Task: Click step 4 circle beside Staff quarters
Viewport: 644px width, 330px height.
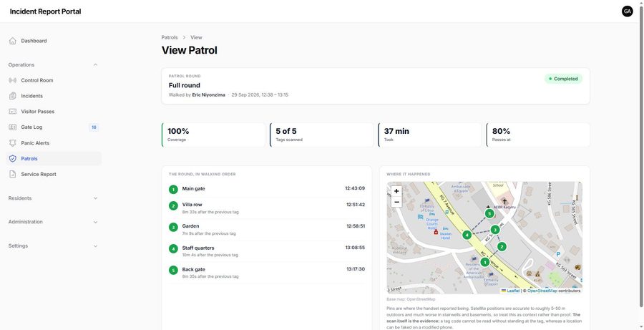Action: point(173,248)
